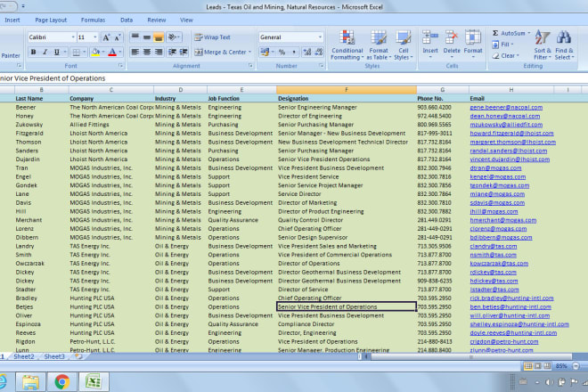Open the cell borders dropdown
The height and width of the screenshot is (392, 588).
pyautogui.click(x=84, y=53)
